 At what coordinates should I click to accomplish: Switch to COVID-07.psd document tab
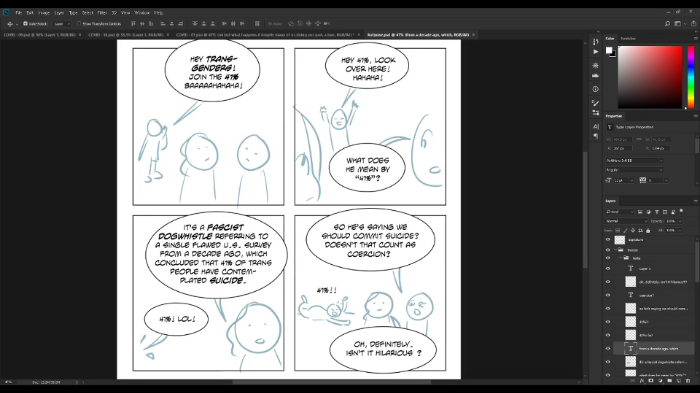click(x=264, y=34)
